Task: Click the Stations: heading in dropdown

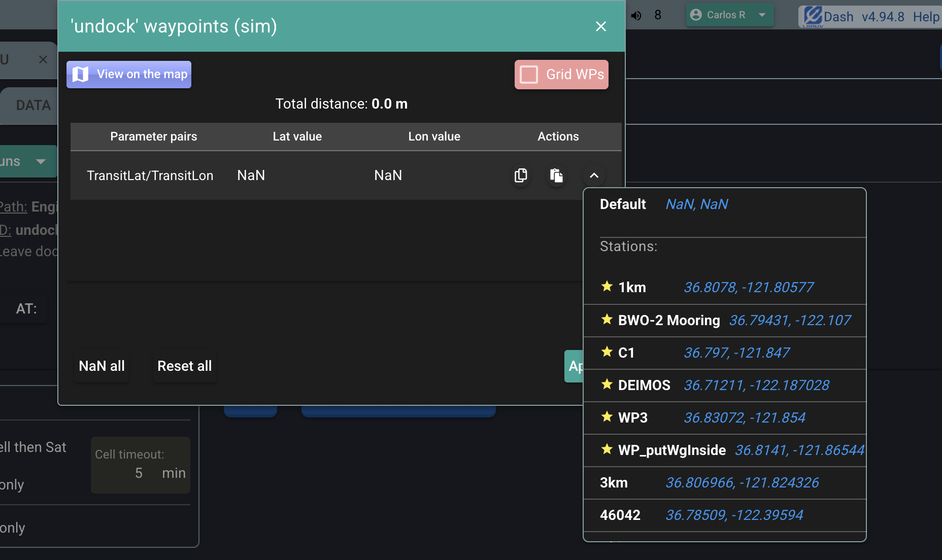Action: pos(629,247)
